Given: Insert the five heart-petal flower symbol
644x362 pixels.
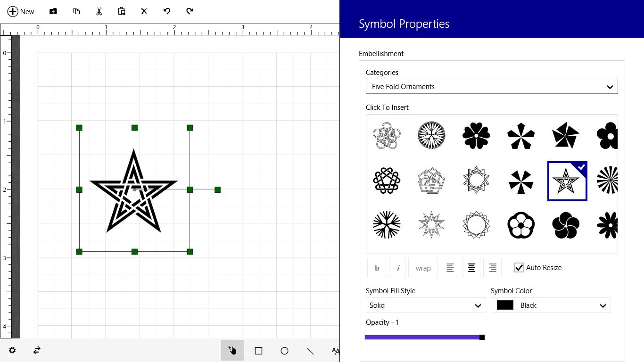Looking at the screenshot, I should pyautogui.click(x=476, y=135).
